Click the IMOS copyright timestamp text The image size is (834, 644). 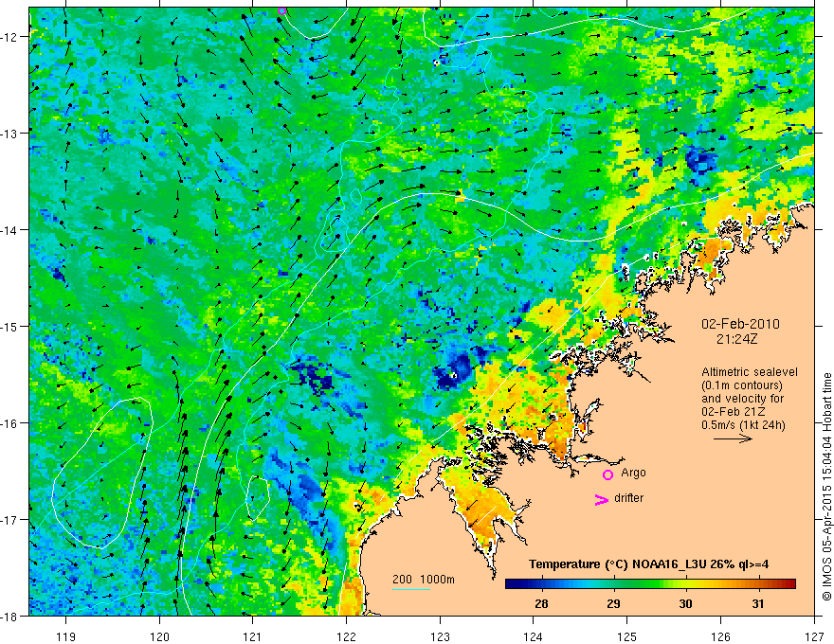826,485
